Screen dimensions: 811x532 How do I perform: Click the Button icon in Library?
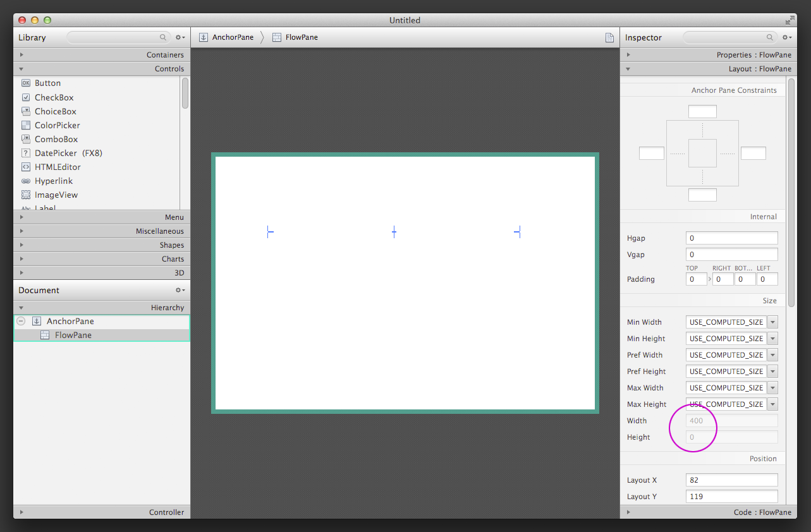tap(26, 83)
